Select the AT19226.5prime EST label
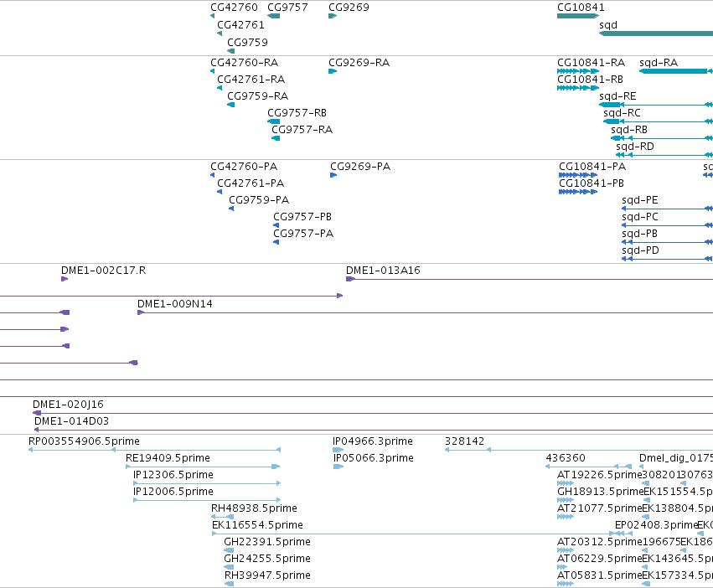This screenshot has height=588, width=713. coord(599,475)
